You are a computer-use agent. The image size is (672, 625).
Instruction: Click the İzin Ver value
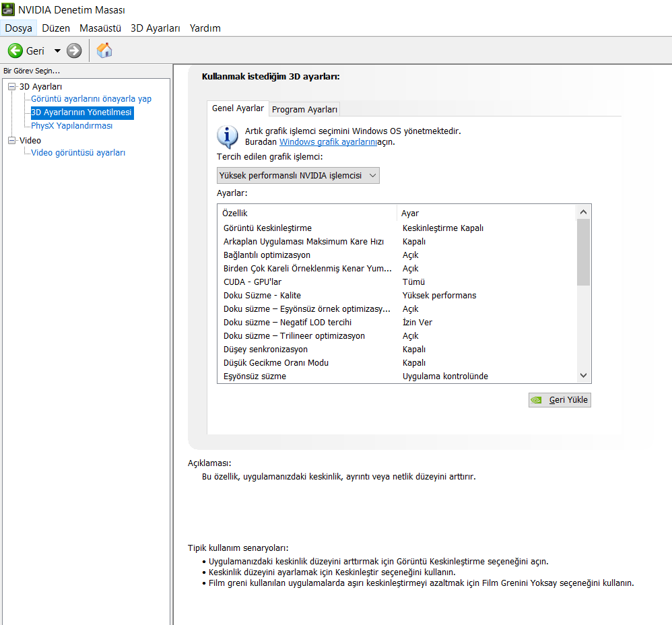[x=417, y=323]
